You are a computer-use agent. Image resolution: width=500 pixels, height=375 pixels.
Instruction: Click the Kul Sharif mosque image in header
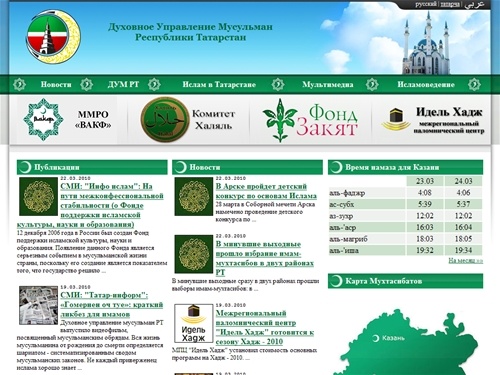426,43
